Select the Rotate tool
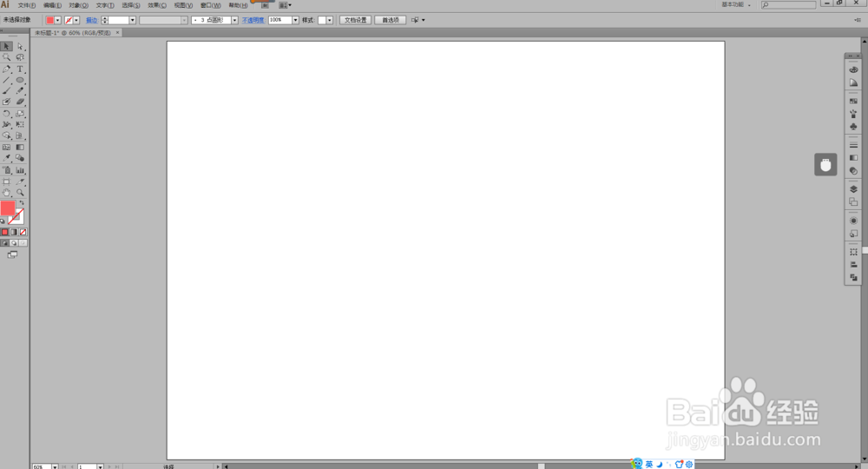This screenshot has height=469, width=868. tap(7, 114)
